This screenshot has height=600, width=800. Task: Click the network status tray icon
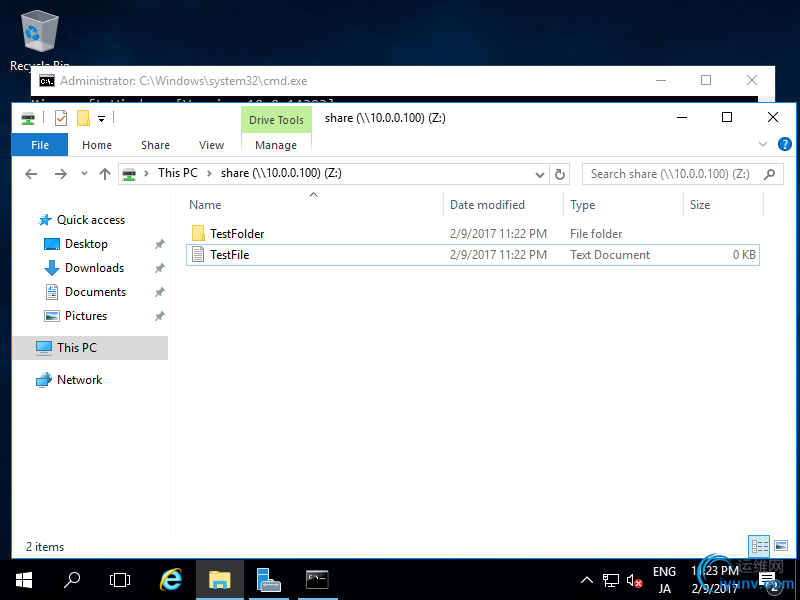[611, 581]
